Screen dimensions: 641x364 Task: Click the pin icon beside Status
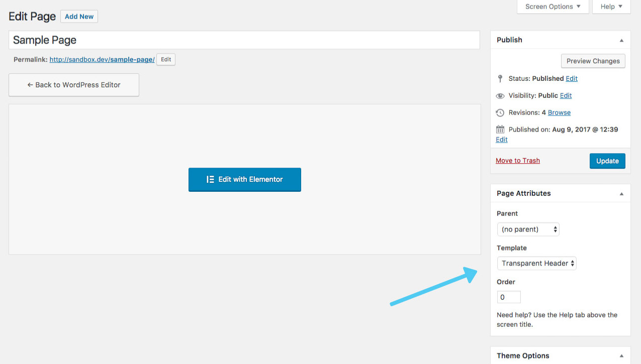click(500, 78)
